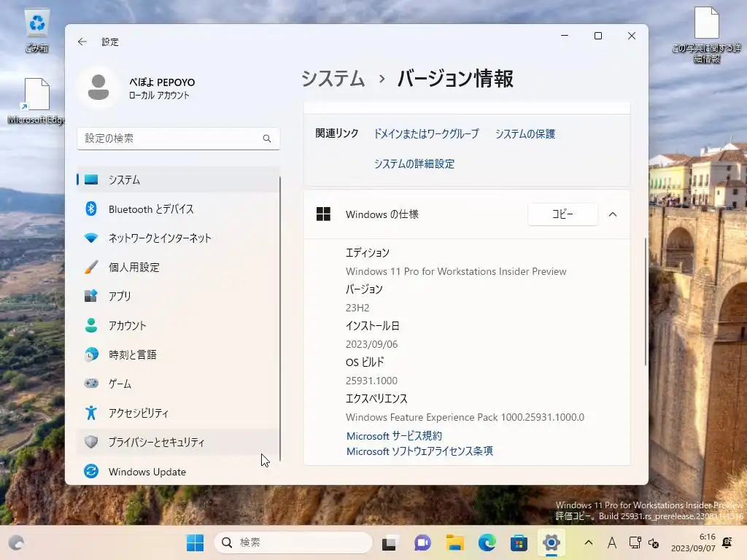This screenshot has width=747, height=560.
Task: Open アプリ settings
Action: (x=178, y=296)
